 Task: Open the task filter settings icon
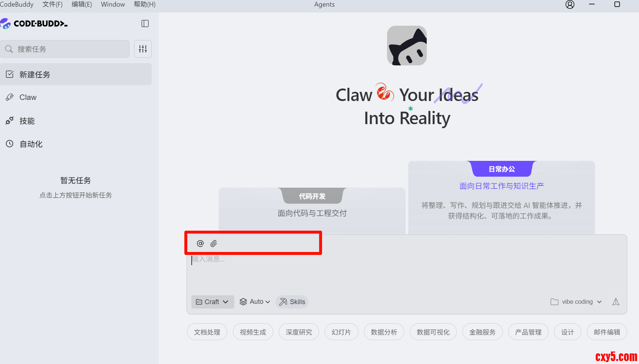point(143,49)
